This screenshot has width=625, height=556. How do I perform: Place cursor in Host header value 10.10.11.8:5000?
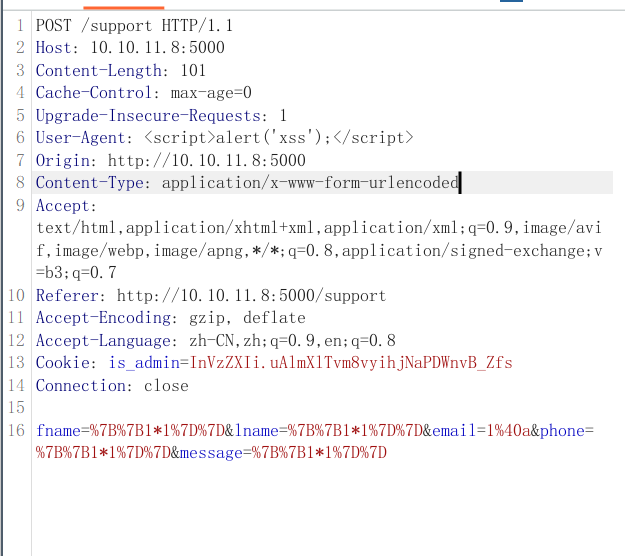(157, 47)
